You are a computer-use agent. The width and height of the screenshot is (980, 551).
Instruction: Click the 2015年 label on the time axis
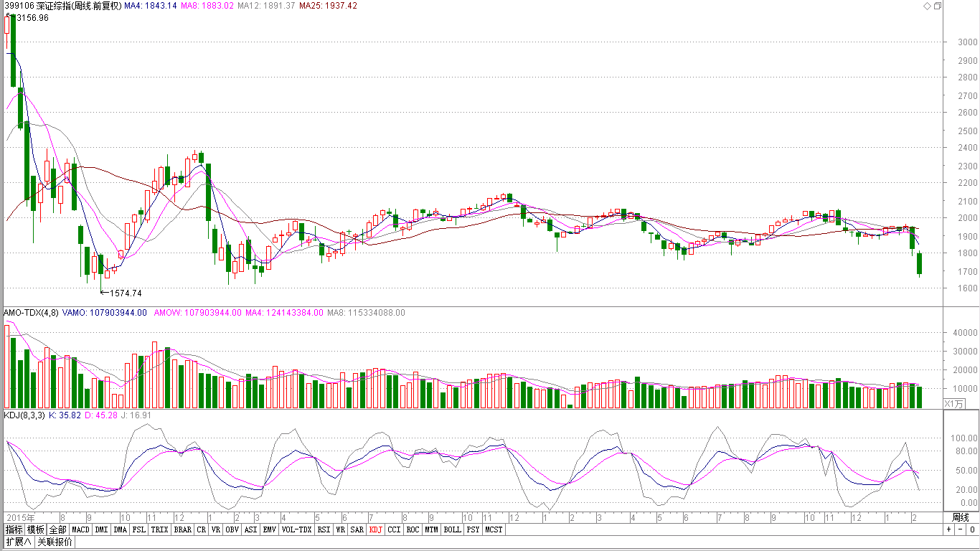pyautogui.click(x=20, y=517)
